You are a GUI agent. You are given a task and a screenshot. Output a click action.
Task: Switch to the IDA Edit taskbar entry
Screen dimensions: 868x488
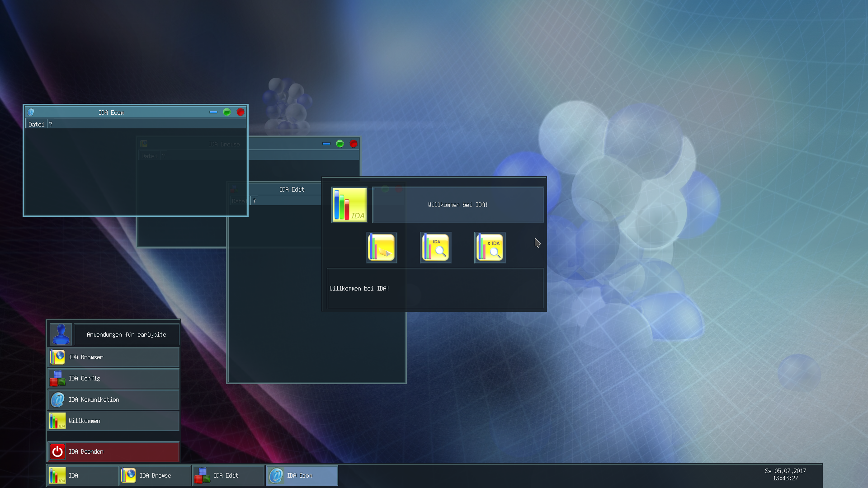[226, 475]
